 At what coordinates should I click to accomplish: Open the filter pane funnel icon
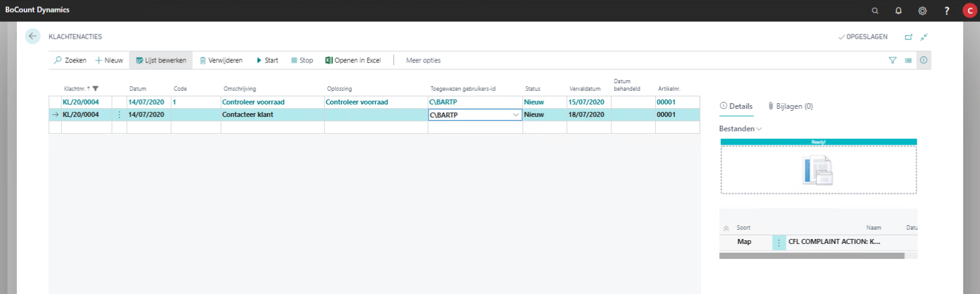coord(892,61)
